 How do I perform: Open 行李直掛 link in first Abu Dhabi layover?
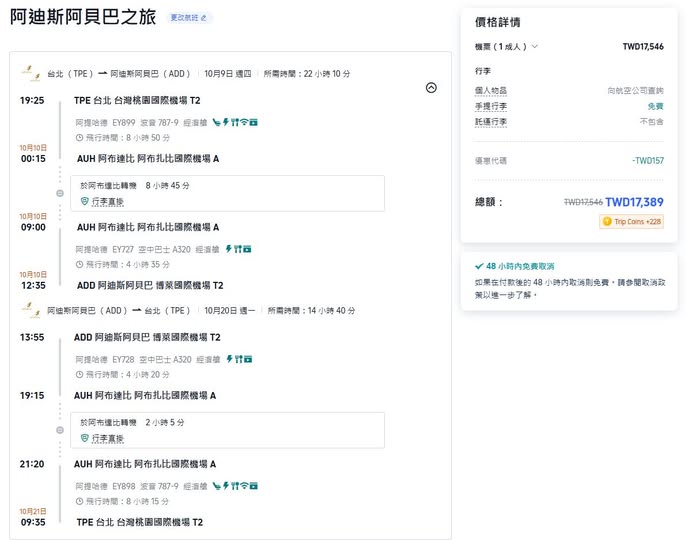[107, 201]
